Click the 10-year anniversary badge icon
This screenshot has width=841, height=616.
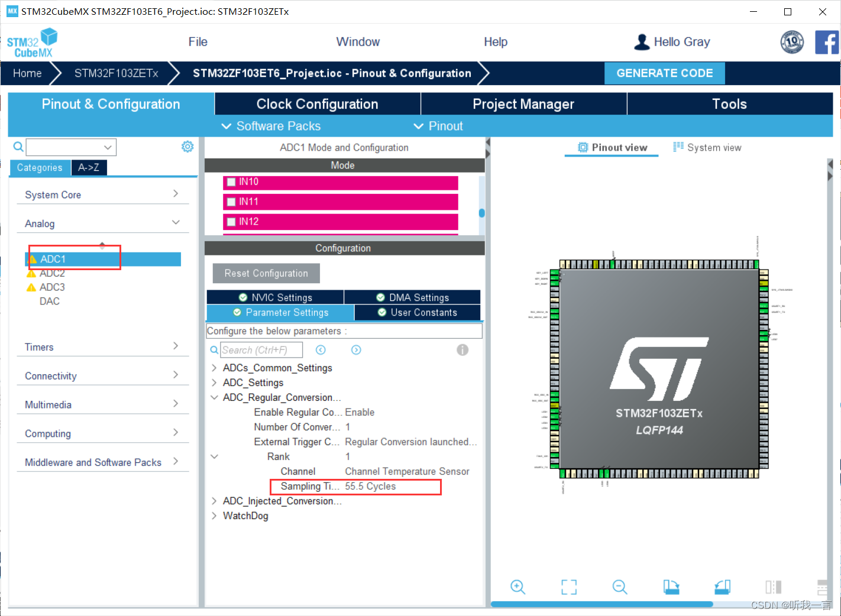pos(792,42)
